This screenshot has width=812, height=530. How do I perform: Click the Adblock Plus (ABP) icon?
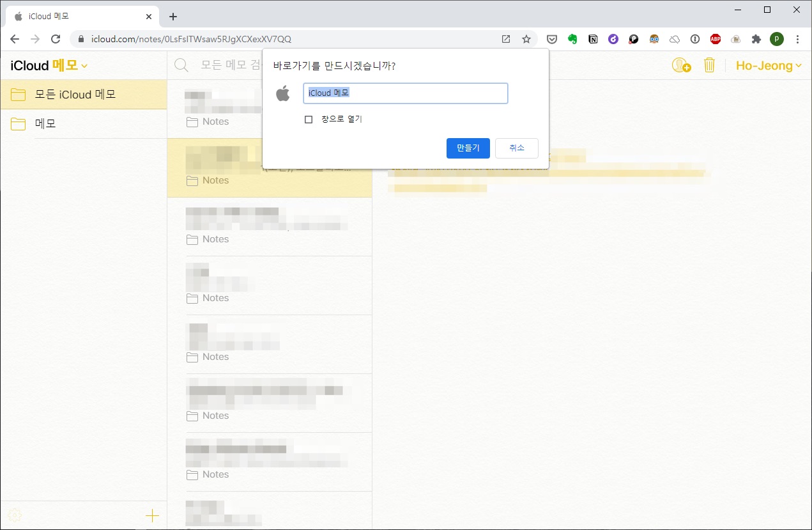point(716,39)
